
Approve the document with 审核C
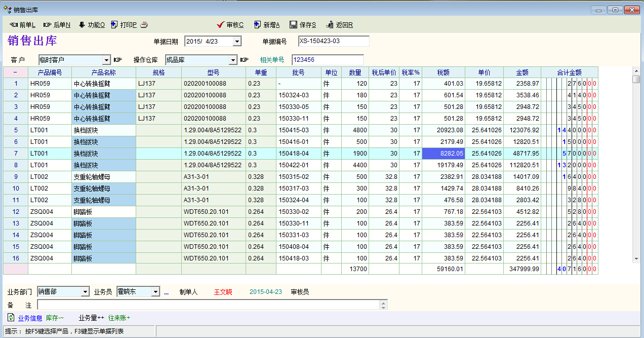pyautogui.click(x=230, y=25)
